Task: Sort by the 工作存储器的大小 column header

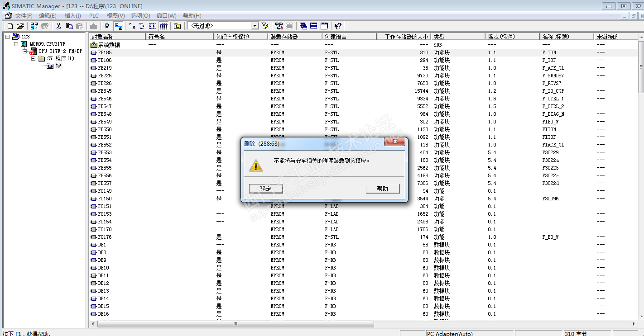Action: point(403,37)
